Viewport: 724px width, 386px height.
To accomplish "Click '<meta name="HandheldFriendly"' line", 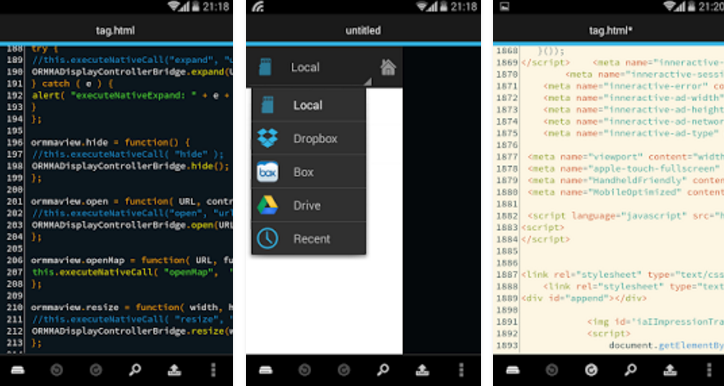I will tap(626, 180).
